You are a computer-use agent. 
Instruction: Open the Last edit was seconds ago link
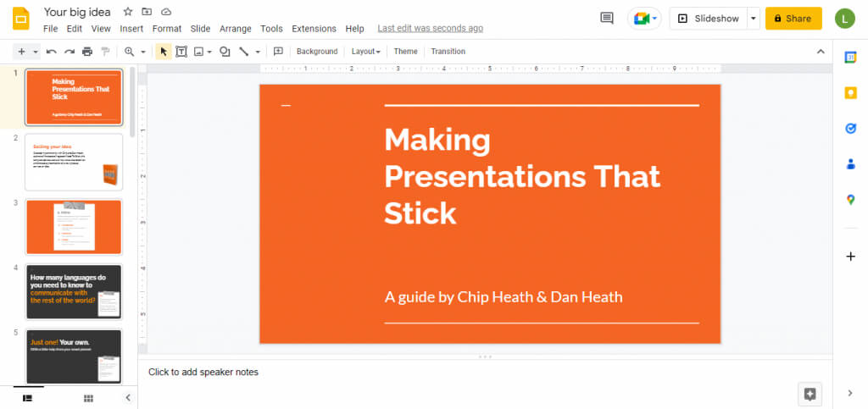pyautogui.click(x=430, y=29)
